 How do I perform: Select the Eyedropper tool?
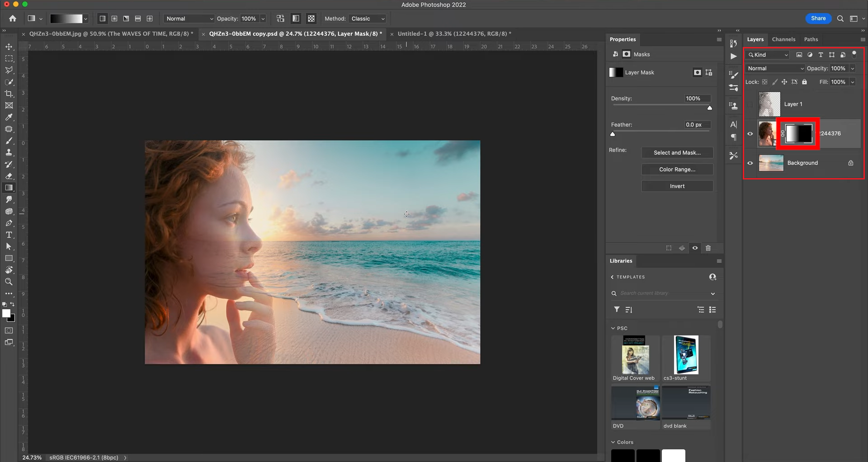(9, 117)
